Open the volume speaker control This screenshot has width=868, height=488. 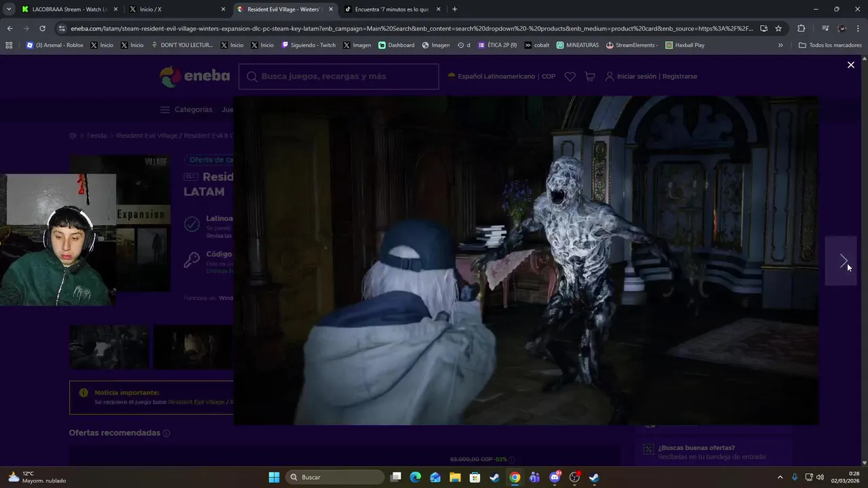point(820,477)
